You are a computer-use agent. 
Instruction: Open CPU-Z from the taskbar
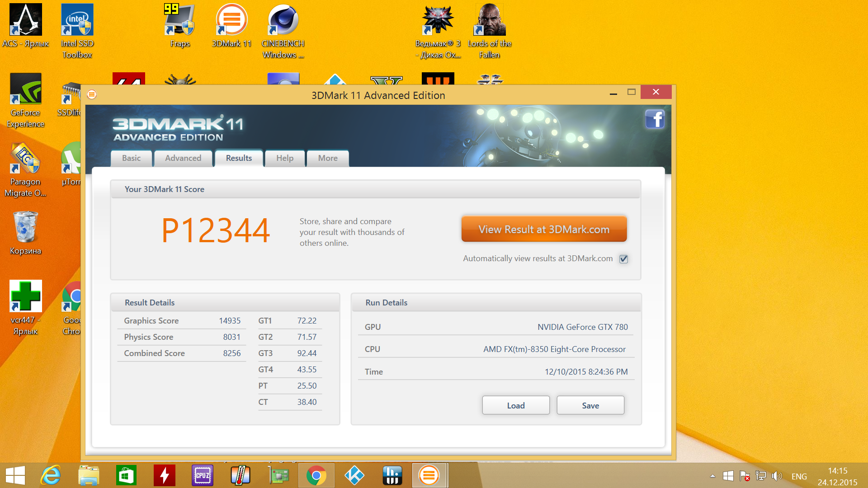pyautogui.click(x=202, y=475)
